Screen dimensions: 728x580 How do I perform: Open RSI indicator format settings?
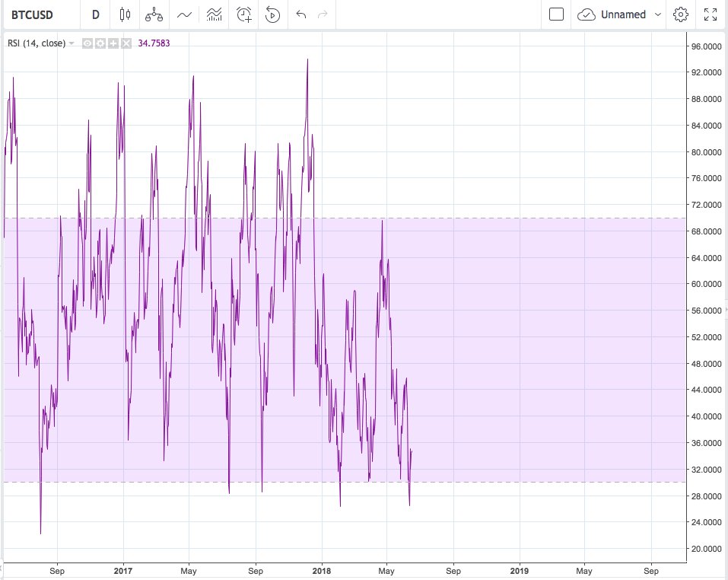(100, 43)
